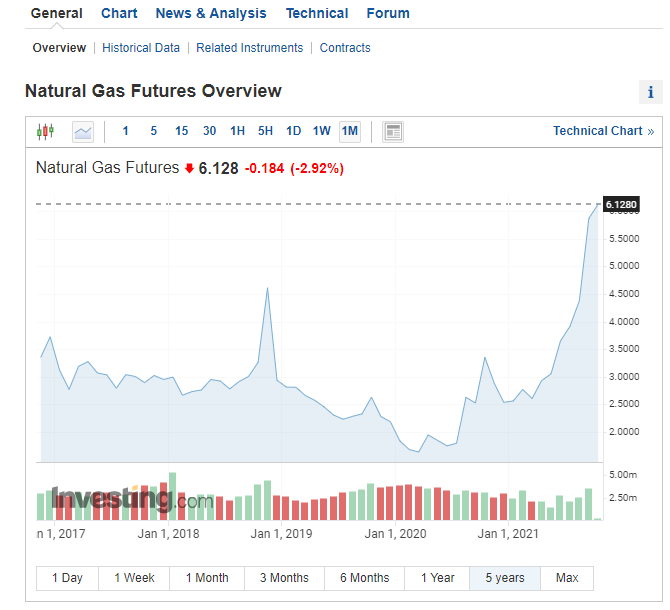Open the news overlay icon on chart toolbar
The height and width of the screenshot is (610, 670).
point(393,132)
